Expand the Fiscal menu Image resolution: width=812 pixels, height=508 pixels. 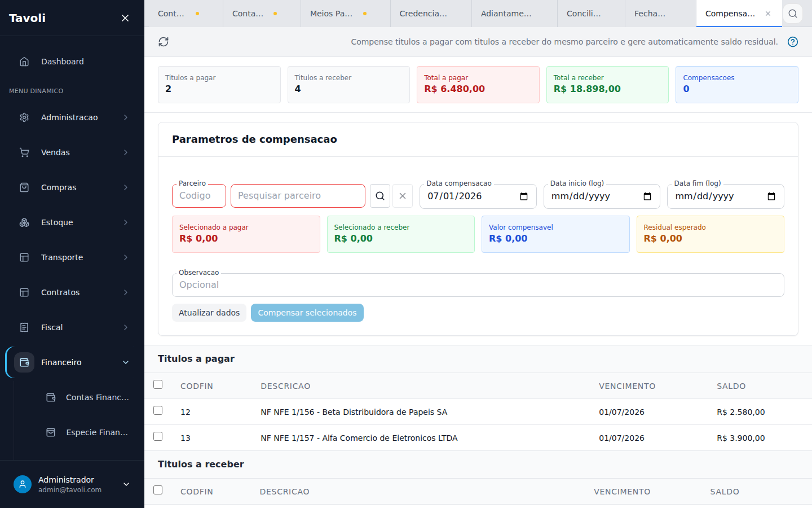(x=126, y=327)
